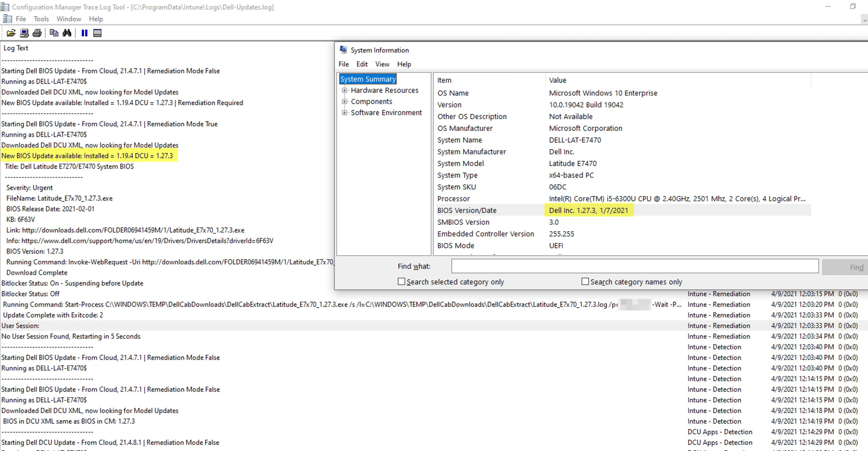Expand the Hardware Resources tree node
The width and height of the screenshot is (868, 451).
(x=344, y=90)
